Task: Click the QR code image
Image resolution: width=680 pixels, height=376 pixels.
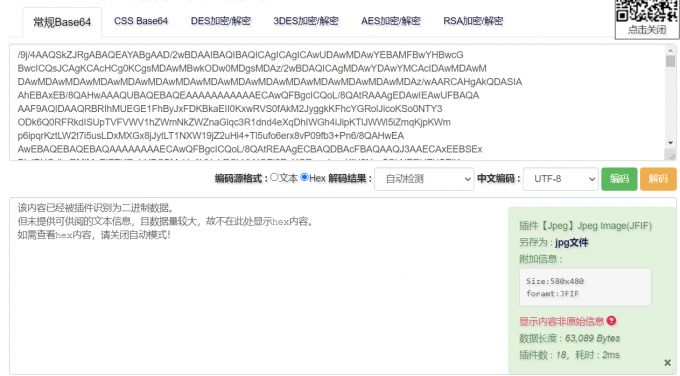Action: coord(647,10)
